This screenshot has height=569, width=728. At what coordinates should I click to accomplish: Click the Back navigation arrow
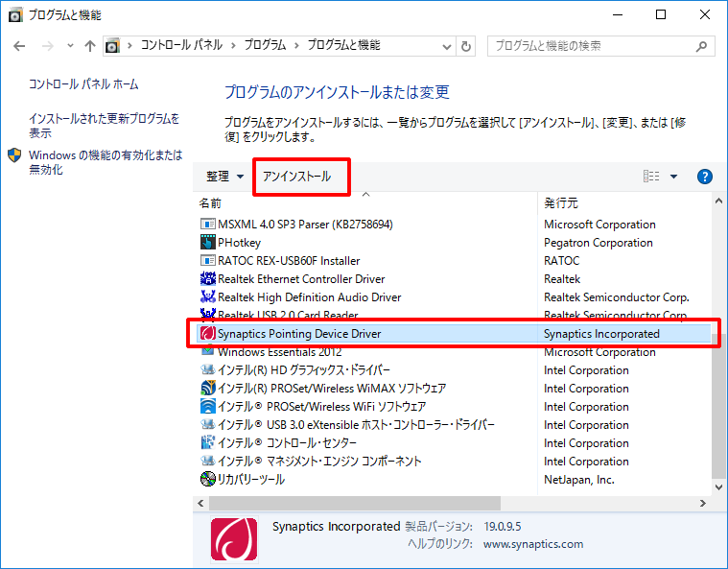(19, 46)
